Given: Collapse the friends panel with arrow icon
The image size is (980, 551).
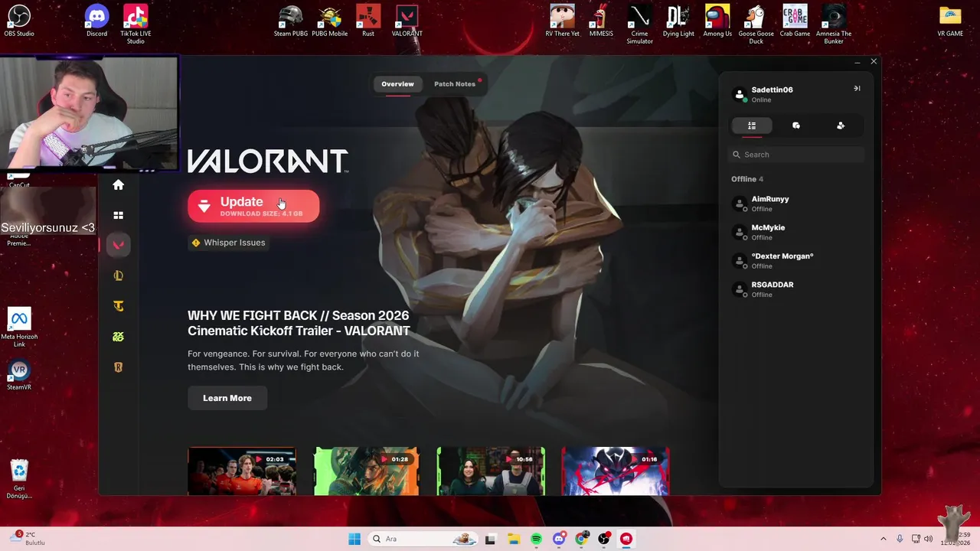Looking at the screenshot, I should tap(857, 89).
